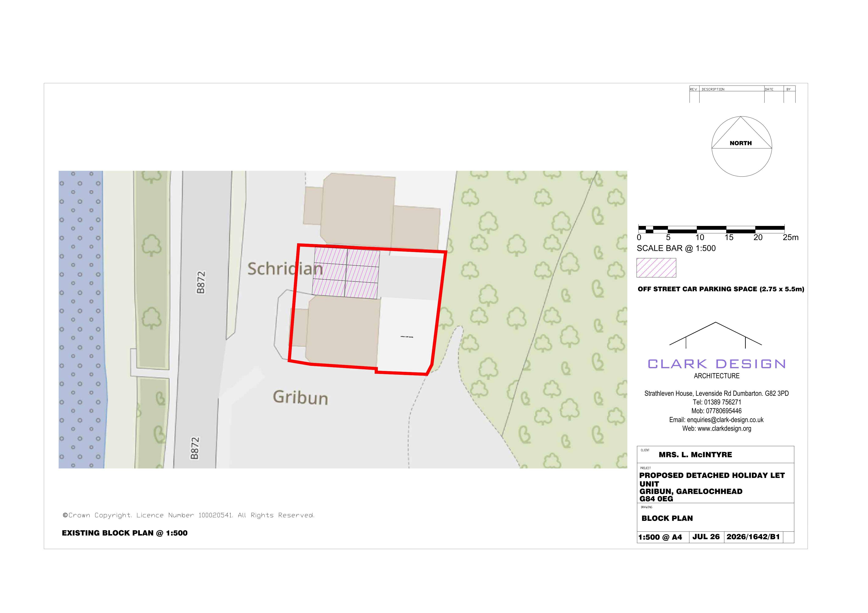868x613 pixels.
Task: Click 'ARCHITECTURE' text under logo
Action: (x=717, y=376)
